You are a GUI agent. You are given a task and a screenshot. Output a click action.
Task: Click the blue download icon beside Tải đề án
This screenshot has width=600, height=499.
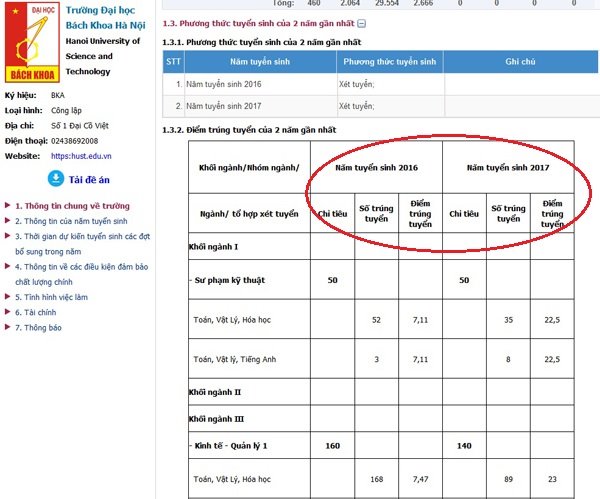click(57, 178)
